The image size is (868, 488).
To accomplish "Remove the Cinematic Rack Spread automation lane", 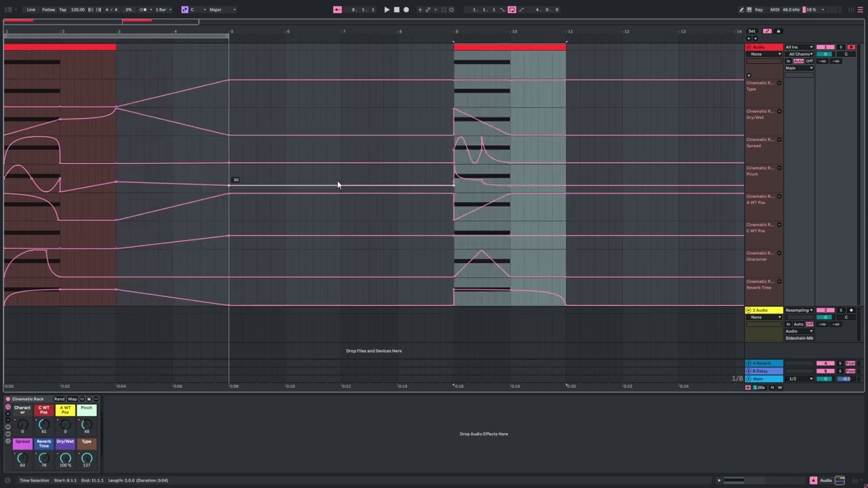I will [x=778, y=140].
